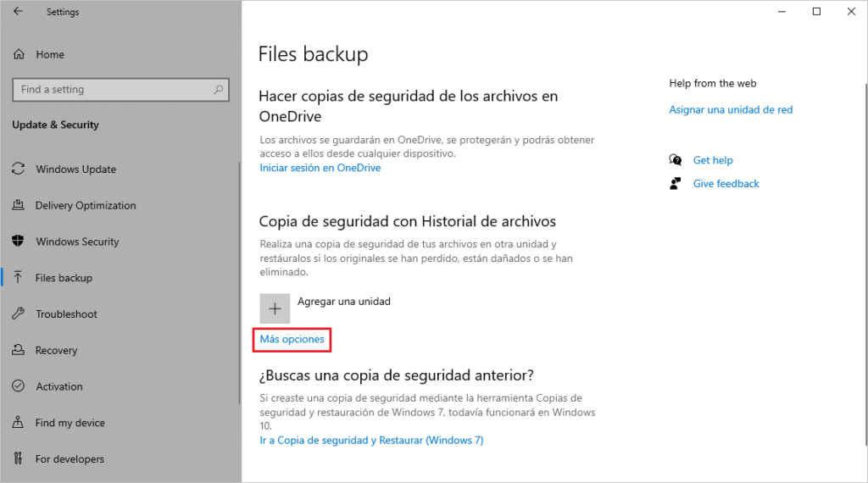Image resolution: width=868 pixels, height=483 pixels.
Task: Click the For developers tools icon
Action: (x=19, y=458)
